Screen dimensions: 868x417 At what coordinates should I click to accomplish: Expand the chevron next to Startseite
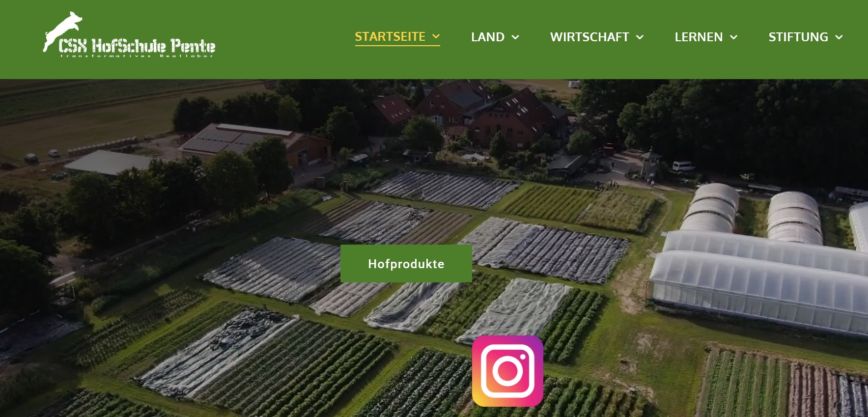(x=436, y=36)
